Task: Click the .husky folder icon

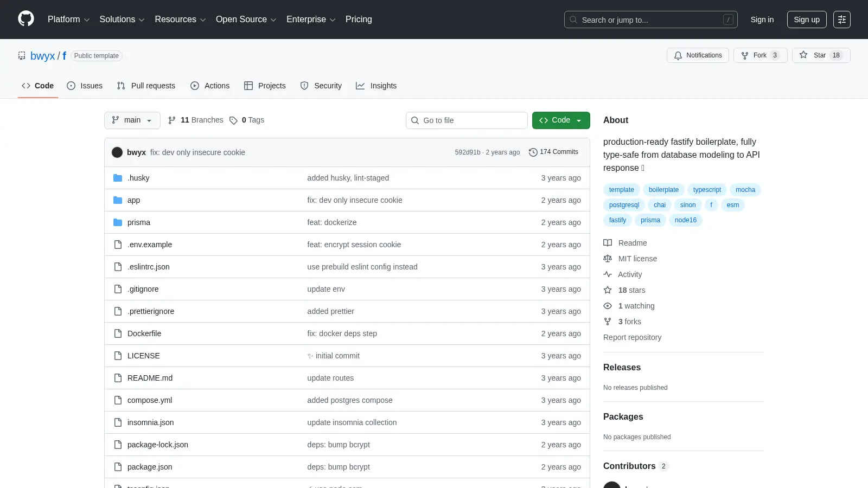Action: coord(118,178)
